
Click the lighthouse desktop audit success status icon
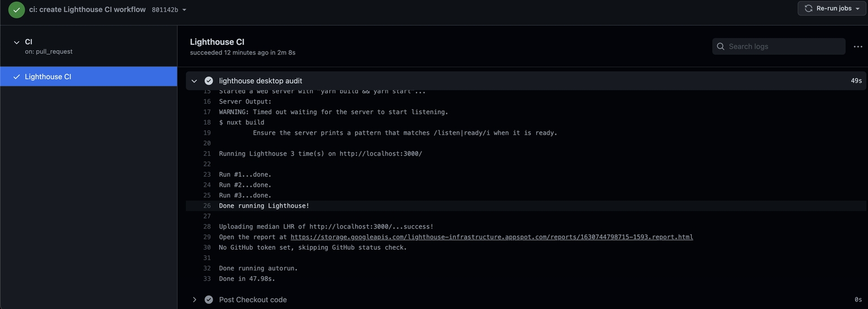(x=209, y=81)
